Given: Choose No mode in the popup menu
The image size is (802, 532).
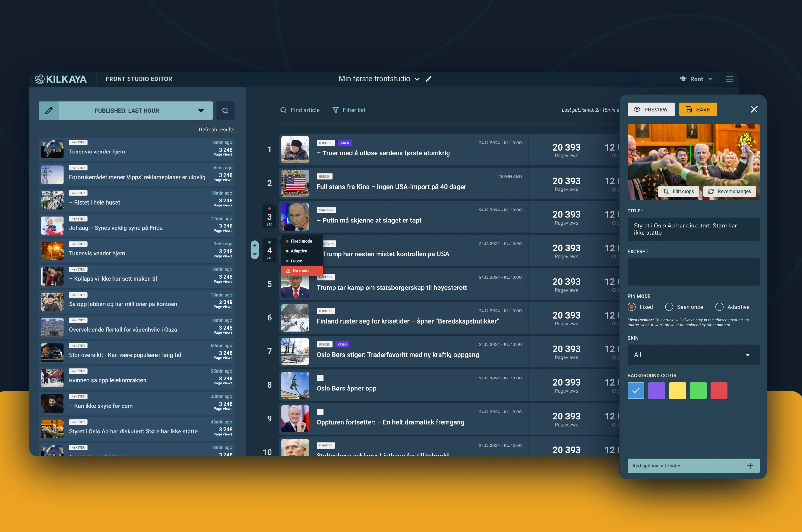Looking at the screenshot, I should pos(301,270).
